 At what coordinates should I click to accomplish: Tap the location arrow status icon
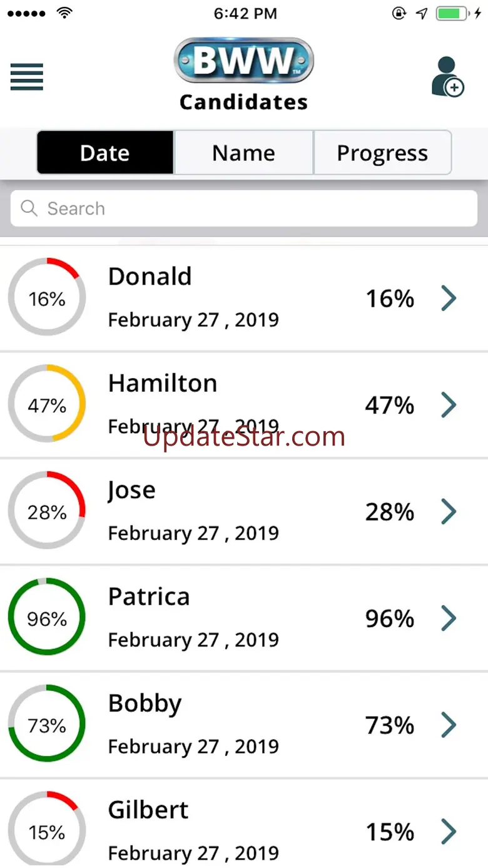pyautogui.click(x=421, y=14)
